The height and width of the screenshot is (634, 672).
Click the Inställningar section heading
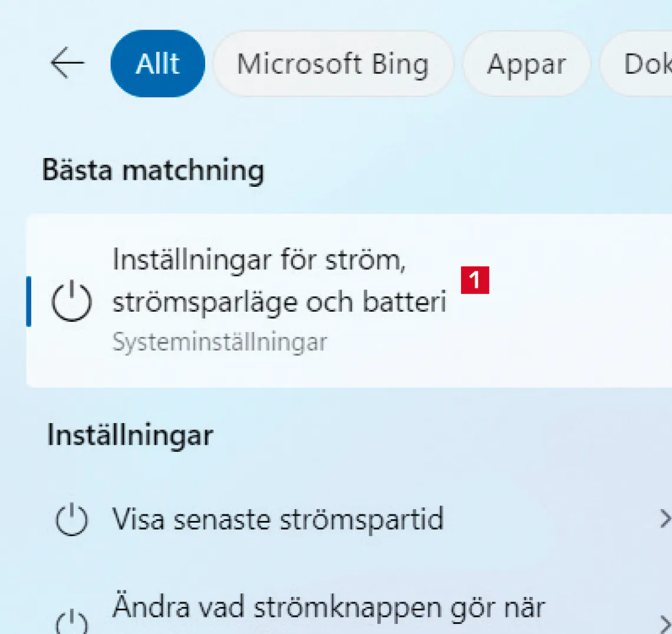point(130,436)
